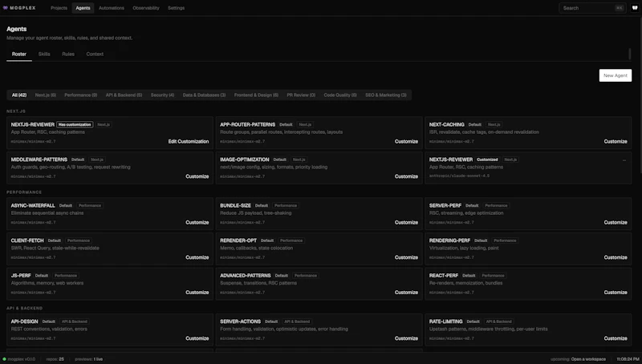
Task: Switch to the Context tab
Action: (x=95, y=54)
